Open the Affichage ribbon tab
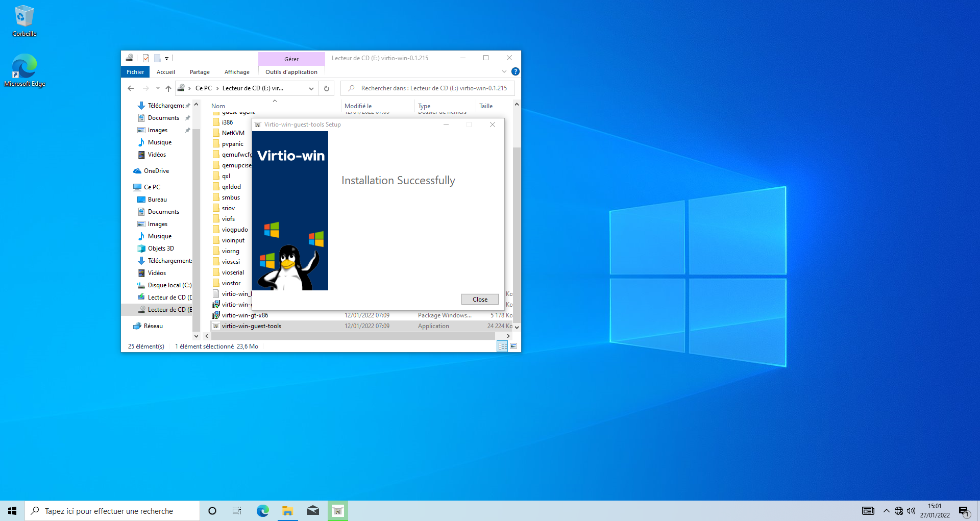980x521 pixels. click(237, 72)
